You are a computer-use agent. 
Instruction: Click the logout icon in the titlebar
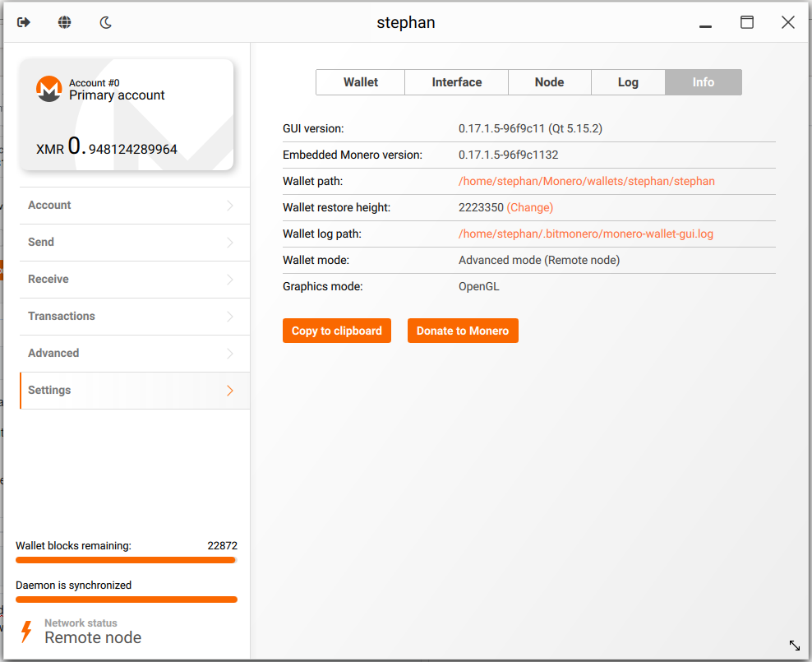[24, 22]
